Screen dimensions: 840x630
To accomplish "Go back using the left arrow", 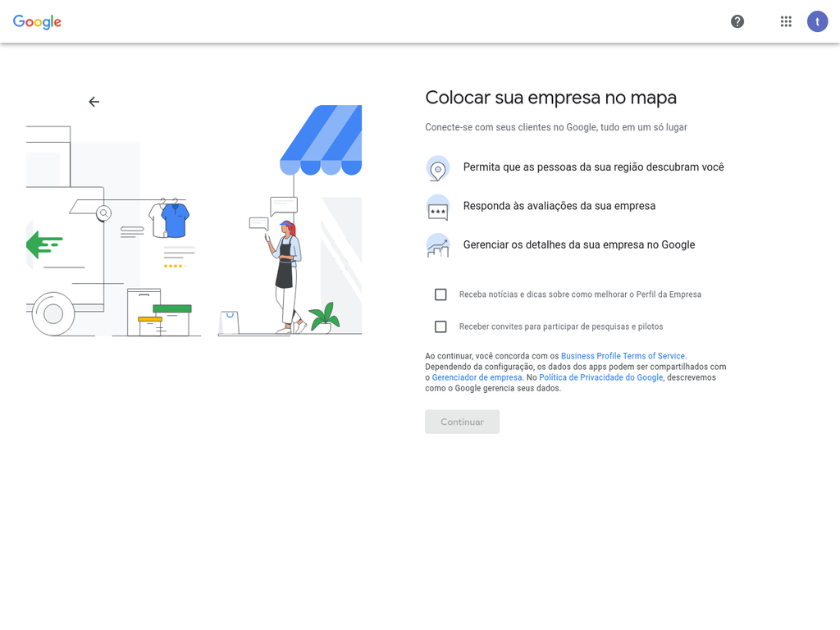I will [94, 102].
